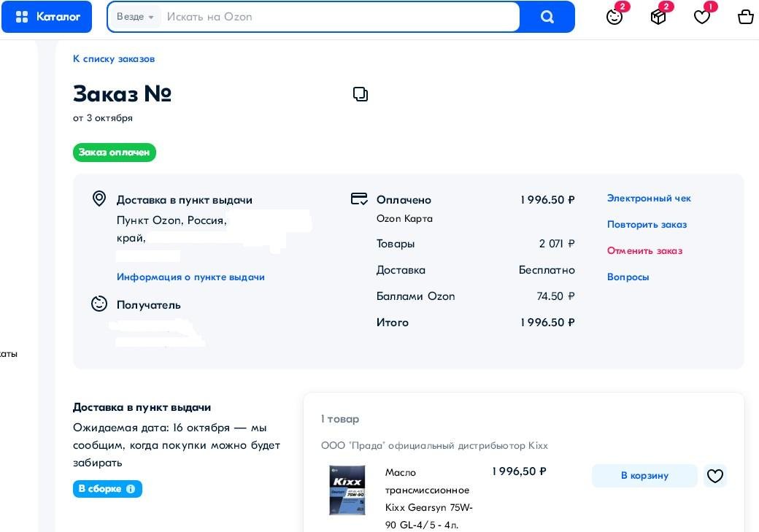Open the orders box icon in header

point(658,17)
